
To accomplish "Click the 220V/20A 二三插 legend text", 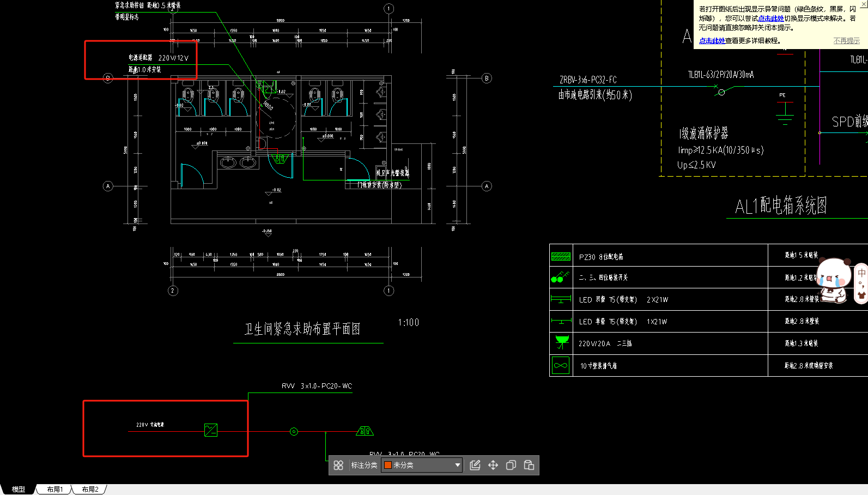I will tap(605, 343).
